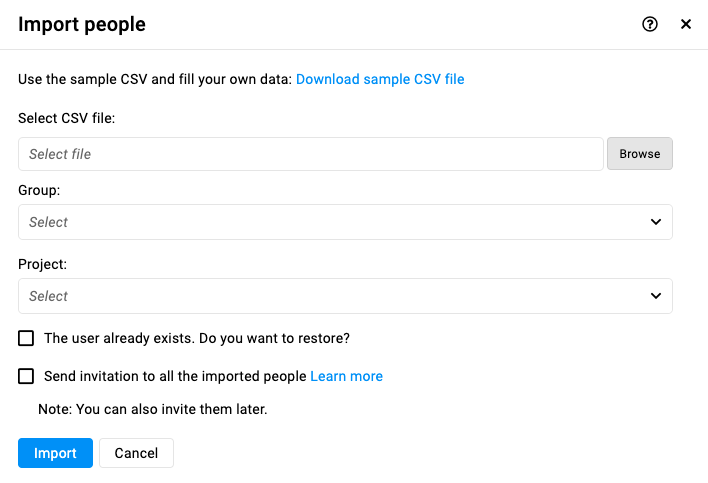Click the Group dropdown chevron arrow

[656, 222]
